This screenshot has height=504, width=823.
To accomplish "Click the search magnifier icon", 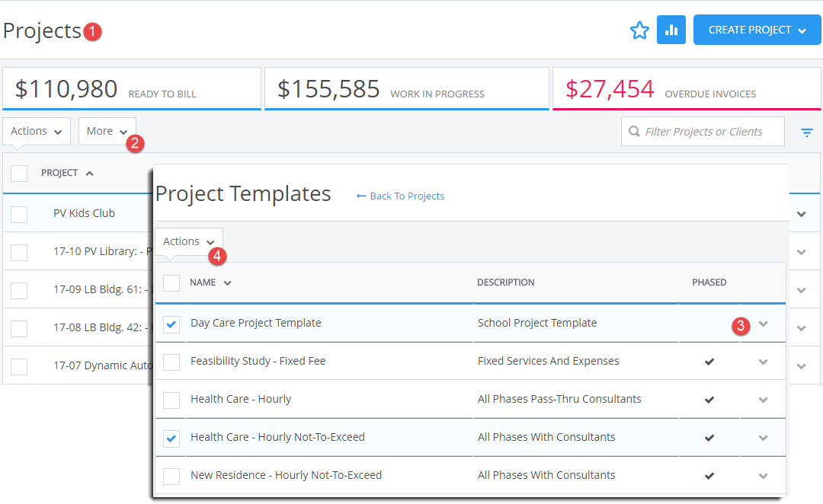I will click(634, 132).
